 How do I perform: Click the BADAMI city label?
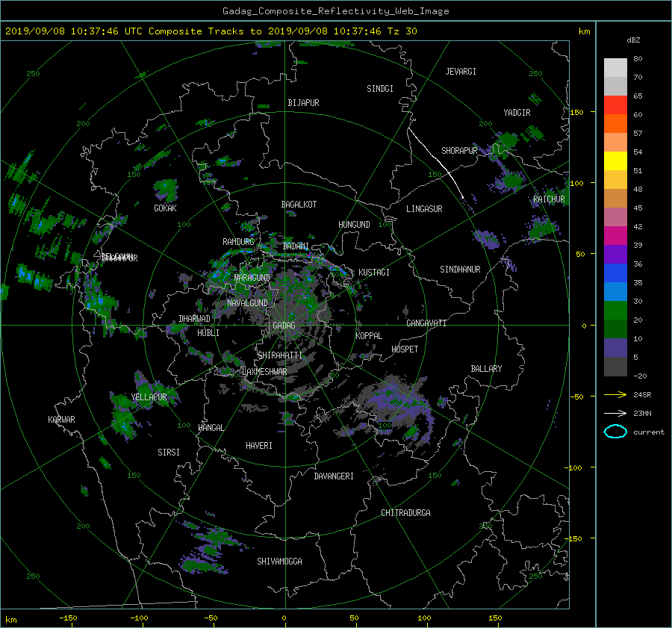[x=296, y=246]
